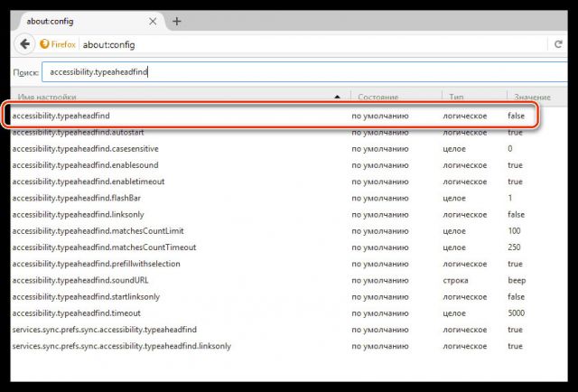This screenshot has width=578, height=392.
Task: Select accessibility.typeaheadfind.flashBar row
Action: click(x=289, y=198)
